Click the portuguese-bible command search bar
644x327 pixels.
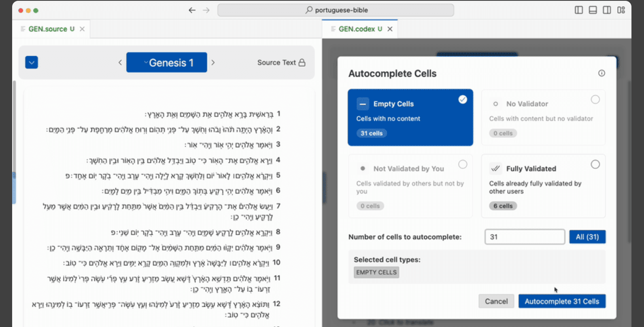click(x=336, y=10)
